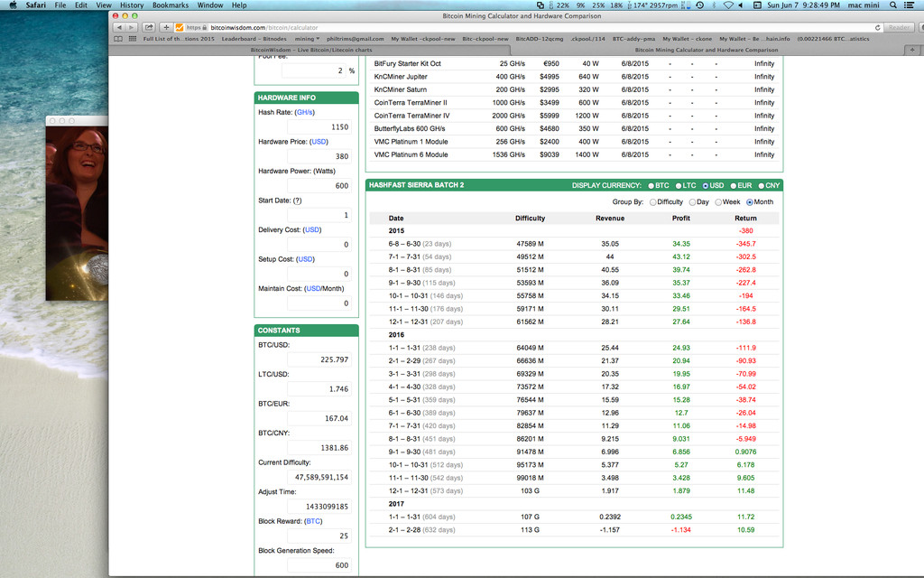Image resolution: width=924 pixels, height=578 pixels.
Task: Open Top Sites grid icon
Action: click(132, 39)
